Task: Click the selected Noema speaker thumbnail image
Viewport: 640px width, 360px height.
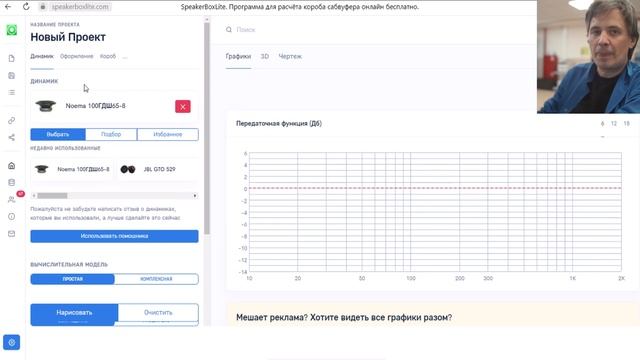Action: [45, 106]
